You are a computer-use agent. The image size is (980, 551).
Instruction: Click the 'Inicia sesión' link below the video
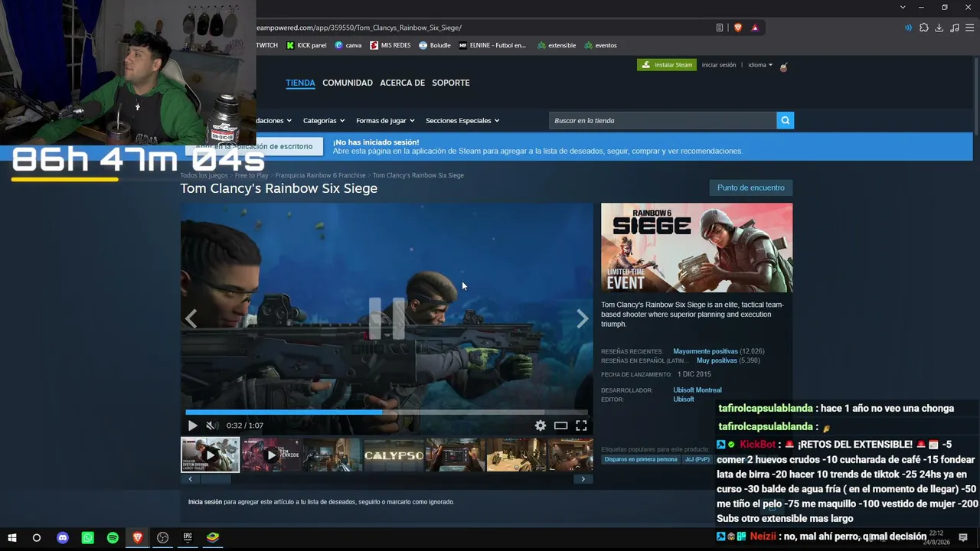click(205, 502)
